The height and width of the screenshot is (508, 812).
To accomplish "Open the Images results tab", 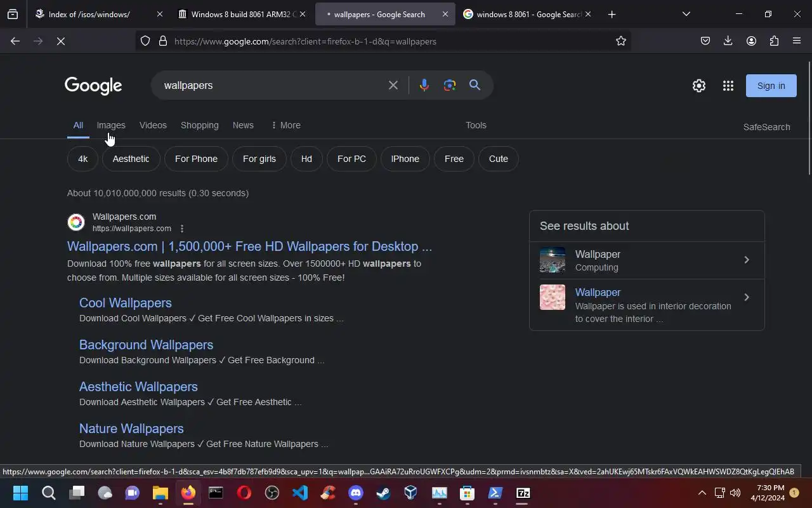I will click(111, 125).
